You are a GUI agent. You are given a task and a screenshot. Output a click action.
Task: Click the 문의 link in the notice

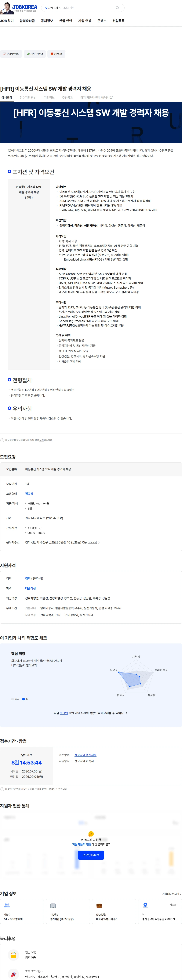(x=41, y=440)
